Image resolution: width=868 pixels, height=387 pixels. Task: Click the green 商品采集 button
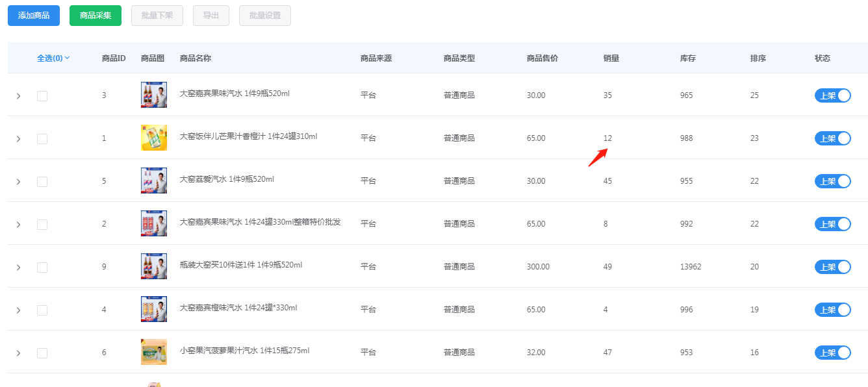click(x=96, y=16)
